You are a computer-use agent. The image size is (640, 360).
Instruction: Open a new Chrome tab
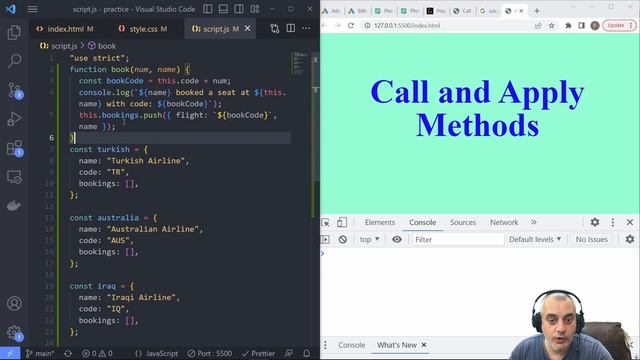pyautogui.click(x=537, y=11)
